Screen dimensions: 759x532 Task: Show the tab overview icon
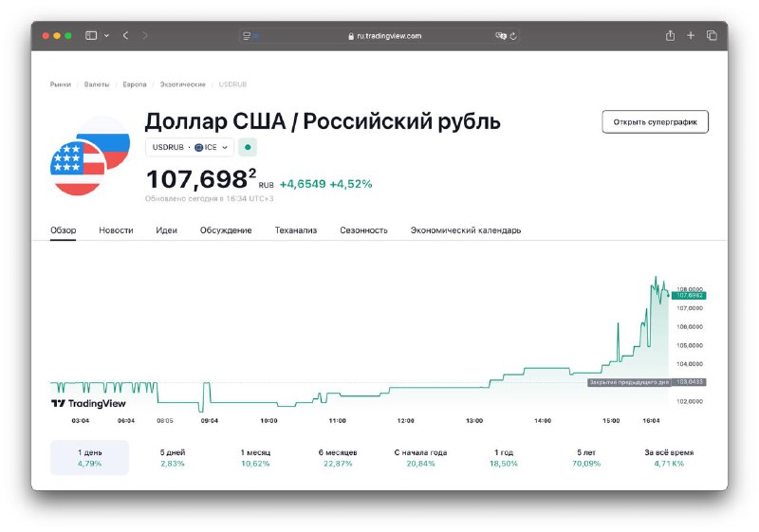coord(712,35)
